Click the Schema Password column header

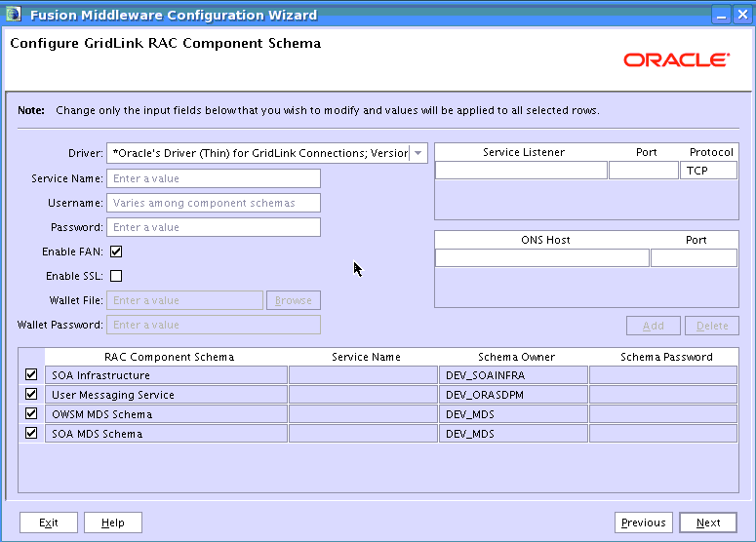coord(666,357)
